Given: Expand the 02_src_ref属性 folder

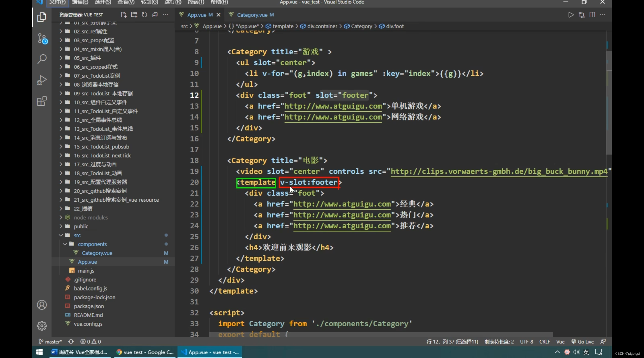Looking at the screenshot, I should 113,31.
